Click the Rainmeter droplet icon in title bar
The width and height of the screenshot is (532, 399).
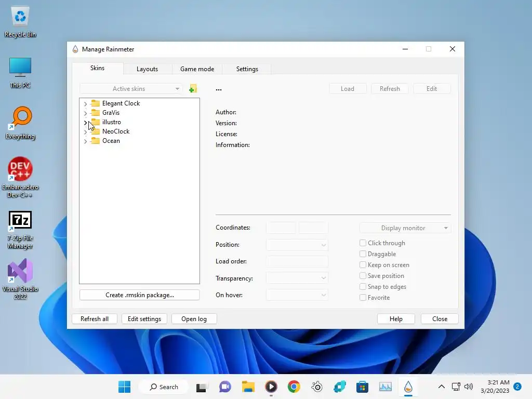click(75, 49)
